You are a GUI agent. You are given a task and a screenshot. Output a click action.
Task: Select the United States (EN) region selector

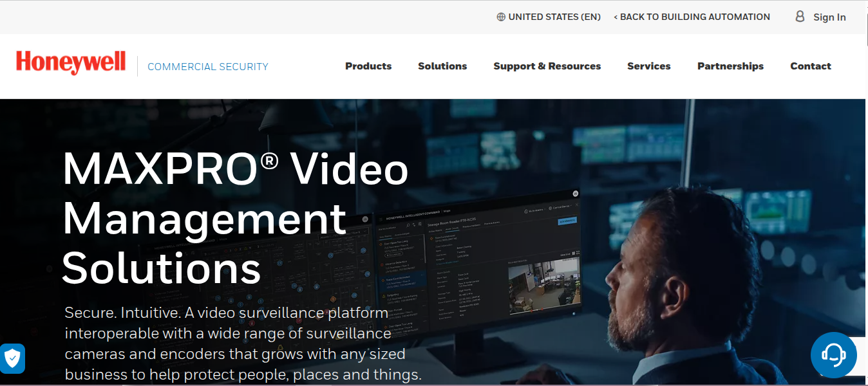pyautogui.click(x=549, y=17)
